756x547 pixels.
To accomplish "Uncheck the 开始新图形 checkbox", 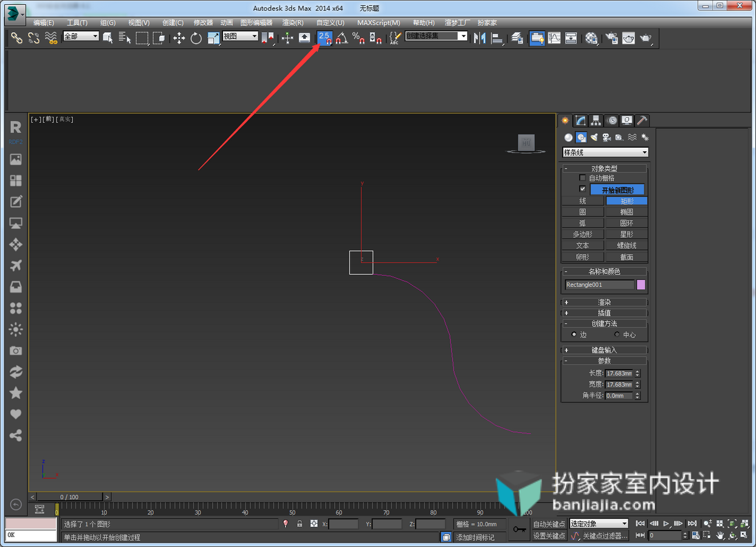I will coord(582,189).
